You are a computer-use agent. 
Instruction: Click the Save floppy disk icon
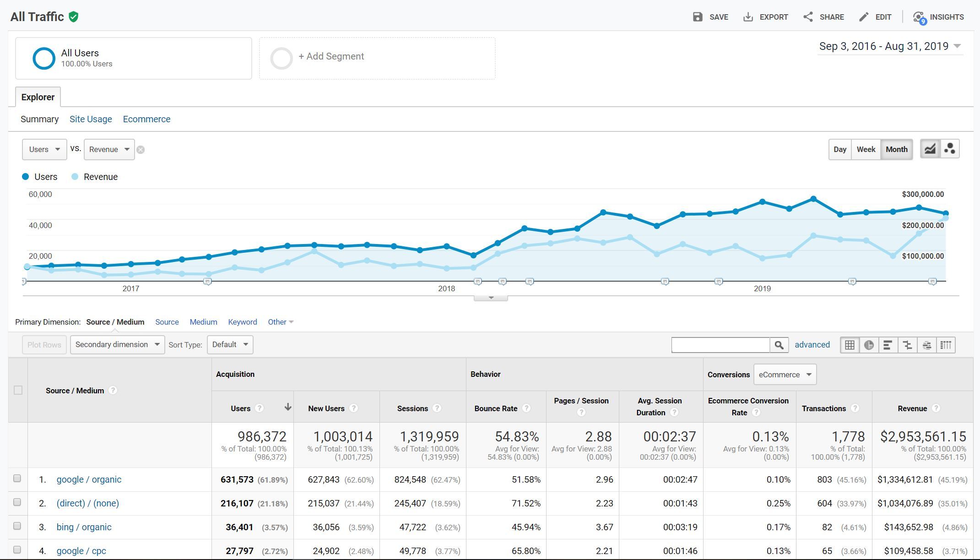tap(698, 17)
